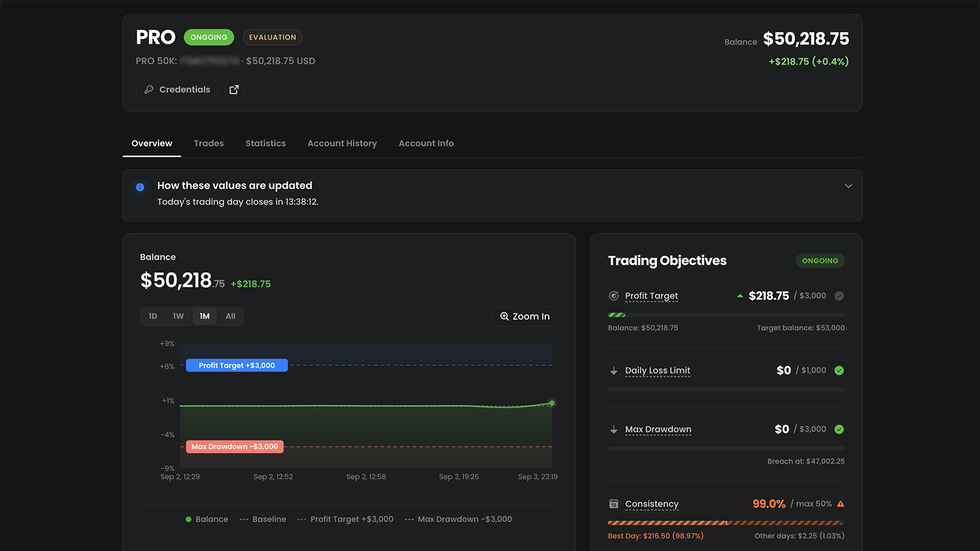Click the blue Profit Target +$3,000 chart label
The width and height of the screenshot is (980, 551).
(x=237, y=365)
